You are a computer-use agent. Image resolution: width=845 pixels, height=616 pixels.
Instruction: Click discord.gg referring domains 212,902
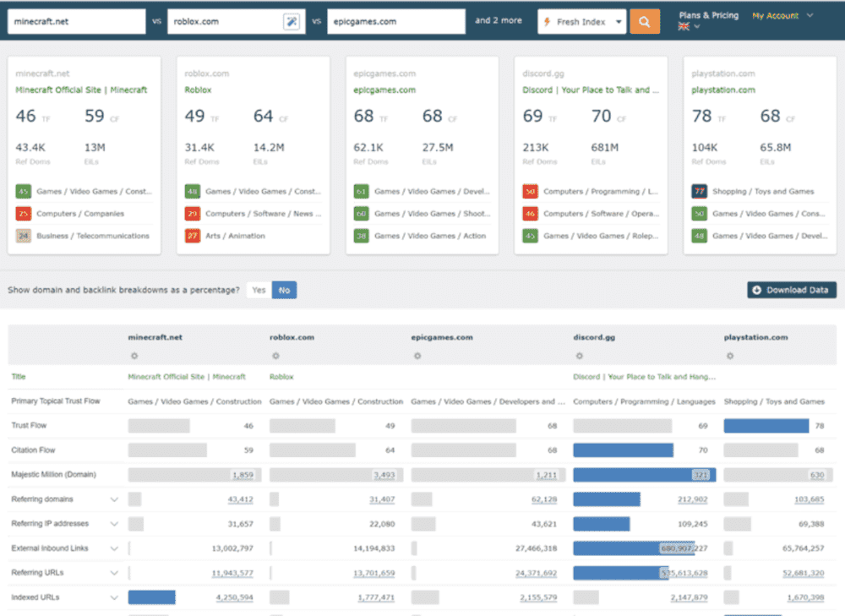tap(693, 499)
